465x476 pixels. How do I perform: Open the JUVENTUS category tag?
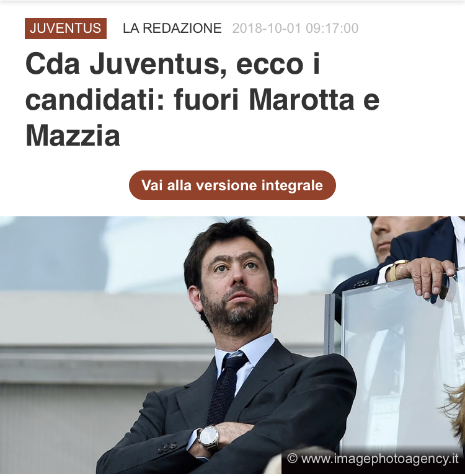[x=66, y=29]
